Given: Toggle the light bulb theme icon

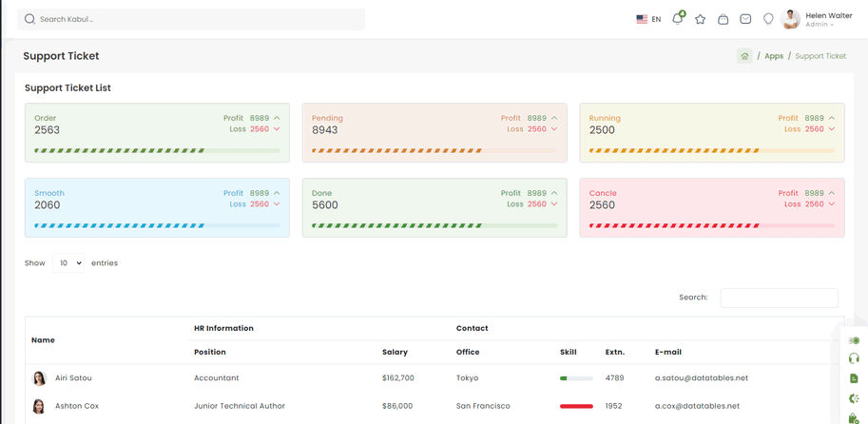Looking at the screenshot, I should [768, 19].
